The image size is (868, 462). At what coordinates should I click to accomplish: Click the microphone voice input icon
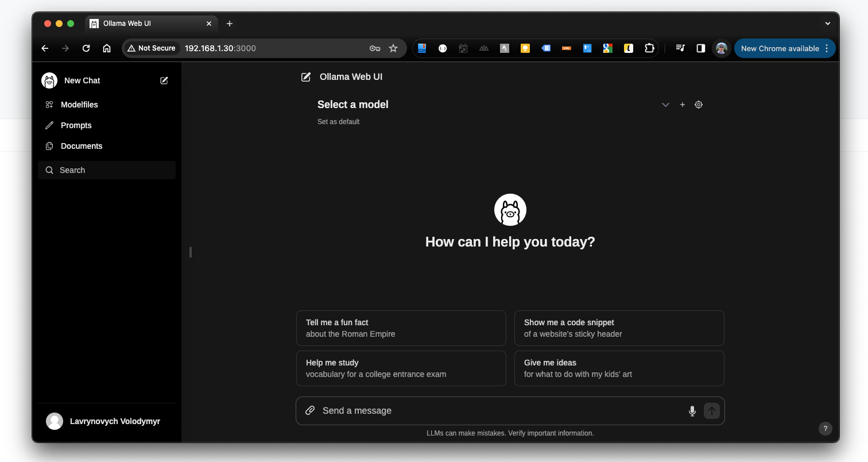(x=692, y=411)
